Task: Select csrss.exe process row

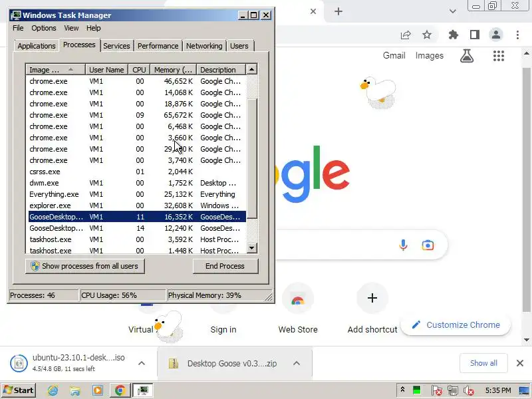Action: [137, 172]
